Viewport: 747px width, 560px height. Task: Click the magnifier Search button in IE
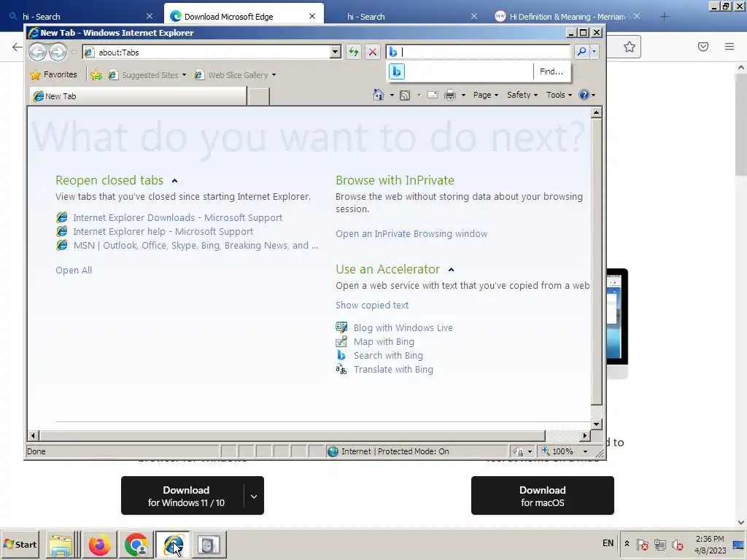coord(581,52)
